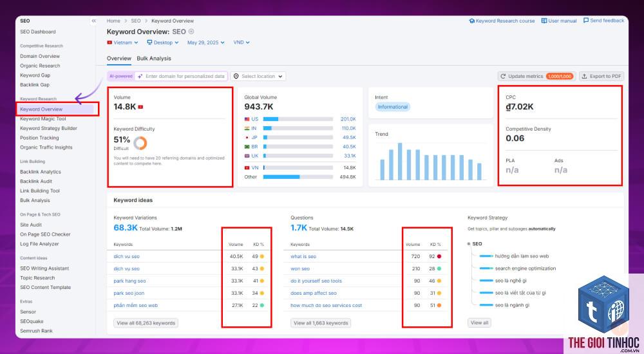The image size is (644, 354).
Task: Click the Export to PDF upload icon
Action: pos(584,77)
